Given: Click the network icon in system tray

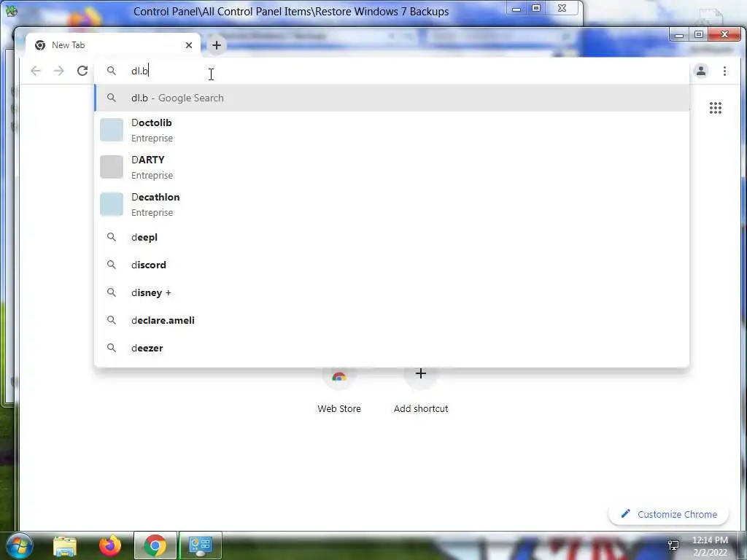Looking at the screenshot, I should tap(673, 545).
